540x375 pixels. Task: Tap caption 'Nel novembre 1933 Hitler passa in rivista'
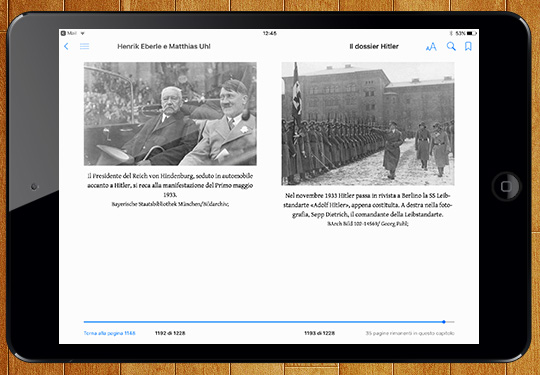tap(349, 196)
